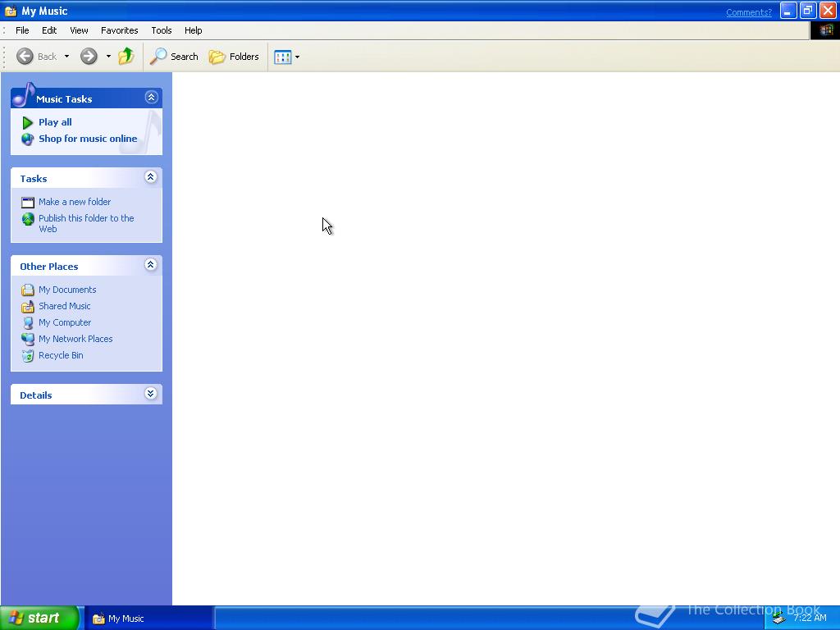Click the My Computer icon

[28, 323]
